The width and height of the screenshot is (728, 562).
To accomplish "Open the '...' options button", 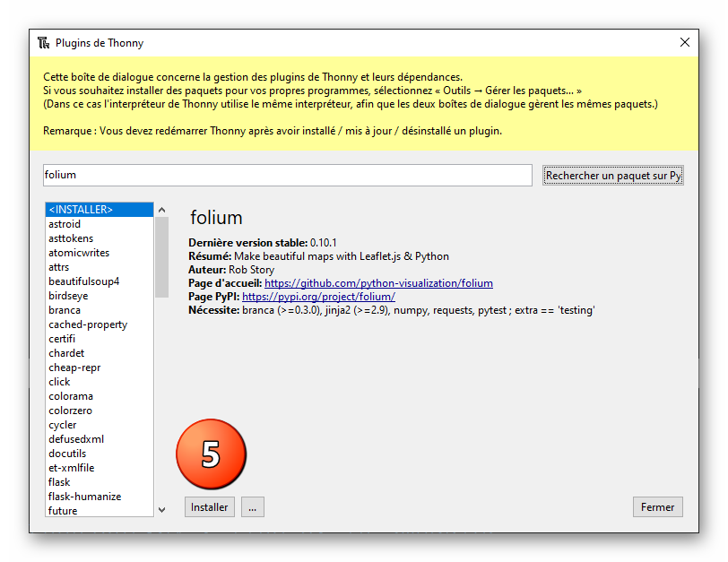I will 252,506.
